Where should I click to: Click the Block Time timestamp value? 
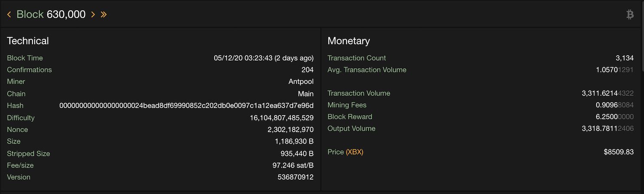264,58
